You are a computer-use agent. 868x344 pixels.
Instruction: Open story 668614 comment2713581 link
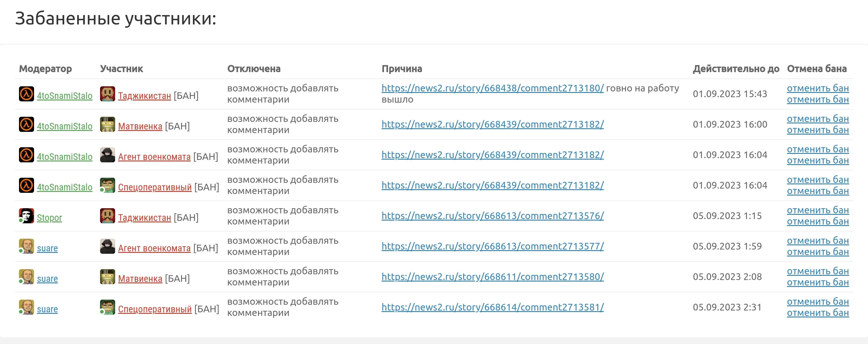coord(492,307)
